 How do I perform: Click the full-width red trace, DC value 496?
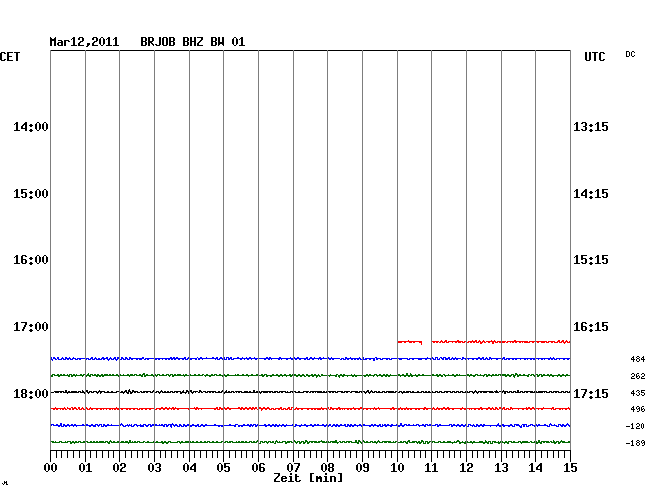pyautogui.click(x=310, y=409)
